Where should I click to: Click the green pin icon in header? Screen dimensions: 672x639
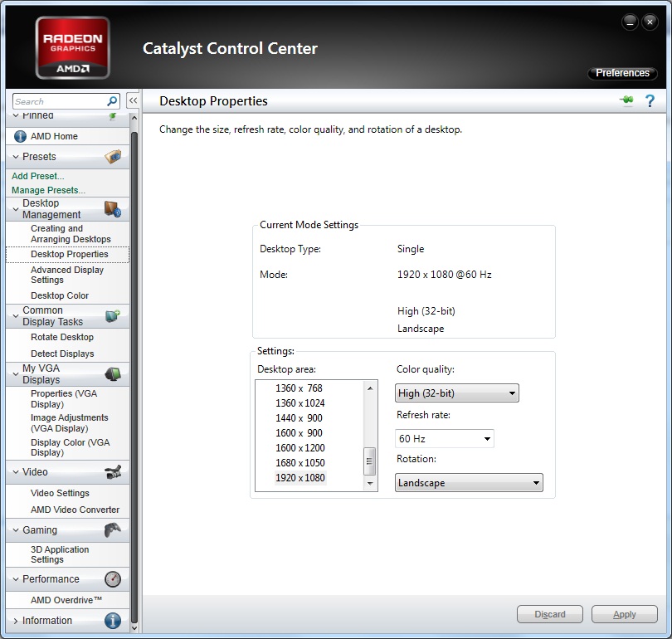coord(626,101)
